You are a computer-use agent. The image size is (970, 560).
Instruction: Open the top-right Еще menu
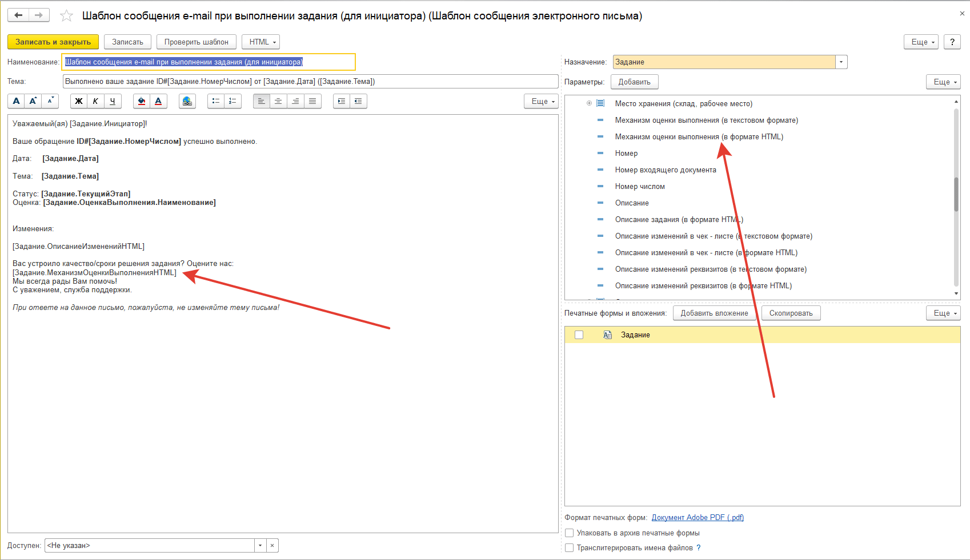tap(920, 42)
